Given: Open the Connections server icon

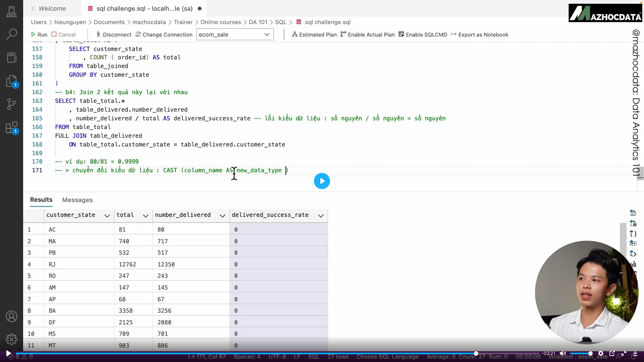Looking at the screenshot, I should [x=12, y=12].
